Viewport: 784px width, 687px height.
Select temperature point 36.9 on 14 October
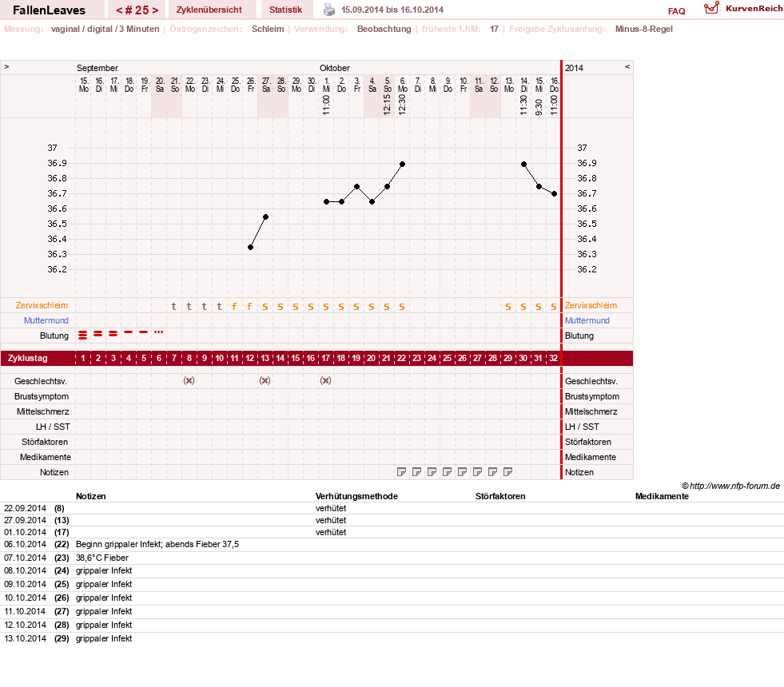524,164
